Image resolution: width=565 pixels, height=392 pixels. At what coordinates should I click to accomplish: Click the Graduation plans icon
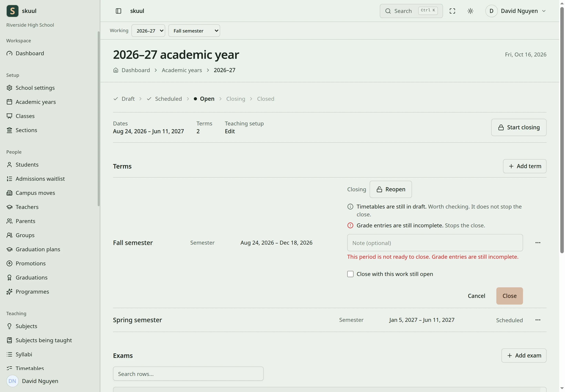pos(9,249)
